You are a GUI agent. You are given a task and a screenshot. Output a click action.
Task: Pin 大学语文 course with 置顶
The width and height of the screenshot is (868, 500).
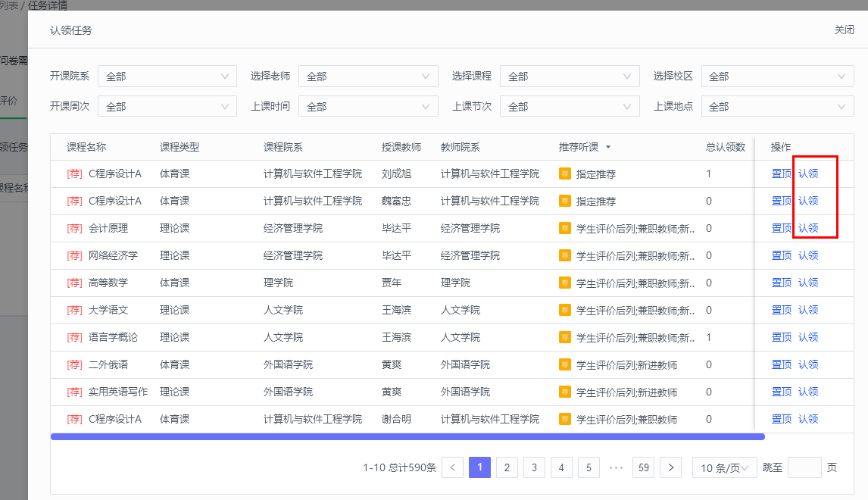click(781, 310)
